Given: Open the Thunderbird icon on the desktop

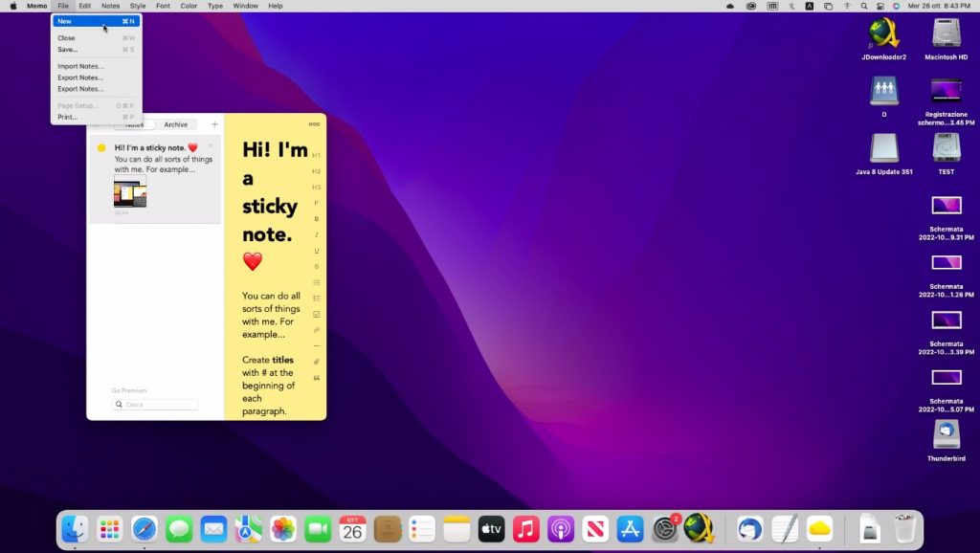Looking at the screenshot, I should pyautogui.click(x=946, y=434).
